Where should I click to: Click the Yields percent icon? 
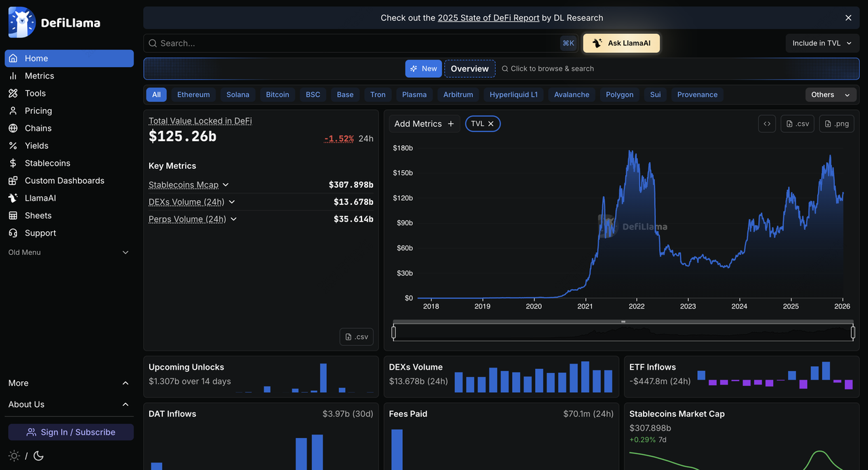click(13, 146)
